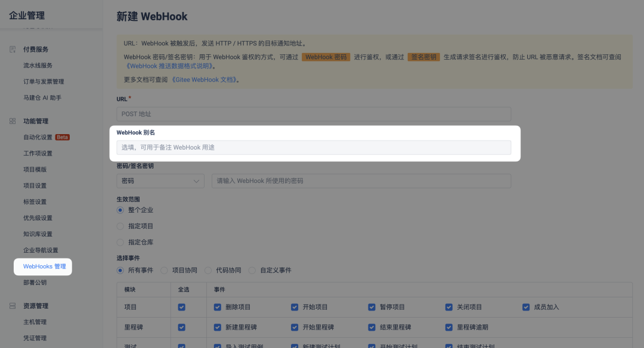Select the 整个企业 scope radio button
This screenshot has height=348, width=644.
click(120, 210)
